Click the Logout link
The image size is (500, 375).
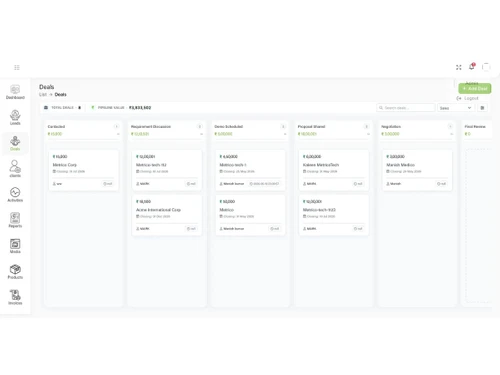(467, 98)
